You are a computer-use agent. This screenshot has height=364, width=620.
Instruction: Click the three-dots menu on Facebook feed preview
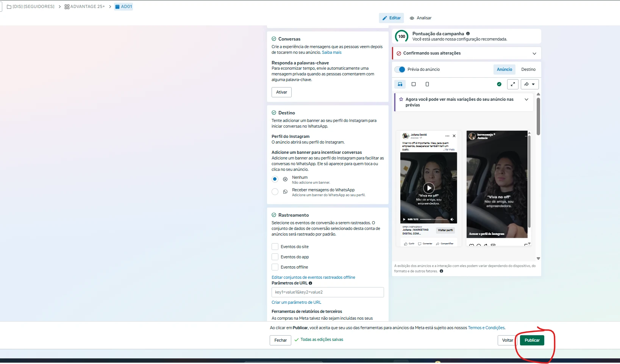tap(447, 136)
